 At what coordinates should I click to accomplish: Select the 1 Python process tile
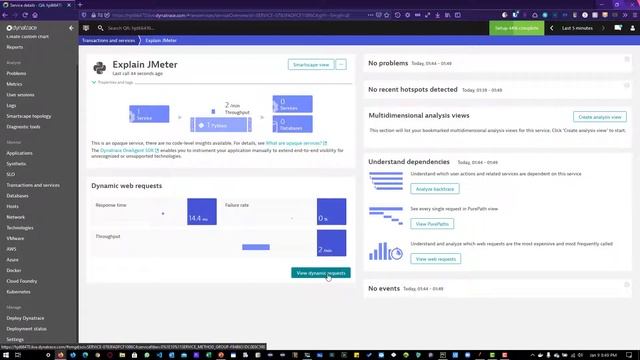pos(221,125)
